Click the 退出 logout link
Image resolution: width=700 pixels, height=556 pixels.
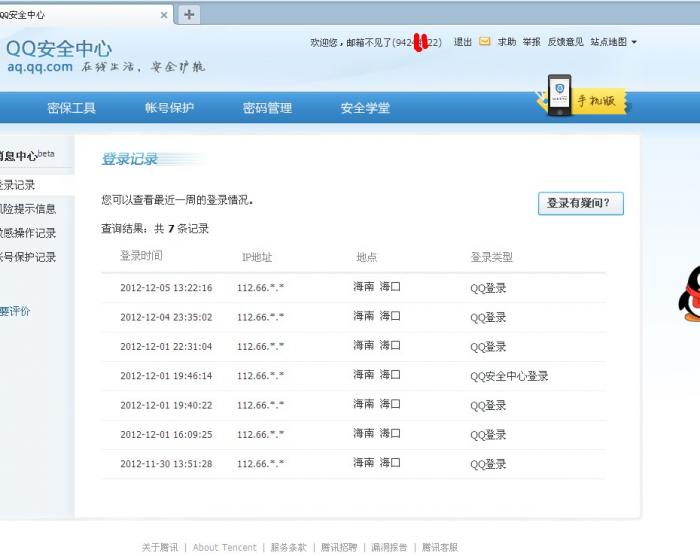point(462,42)
